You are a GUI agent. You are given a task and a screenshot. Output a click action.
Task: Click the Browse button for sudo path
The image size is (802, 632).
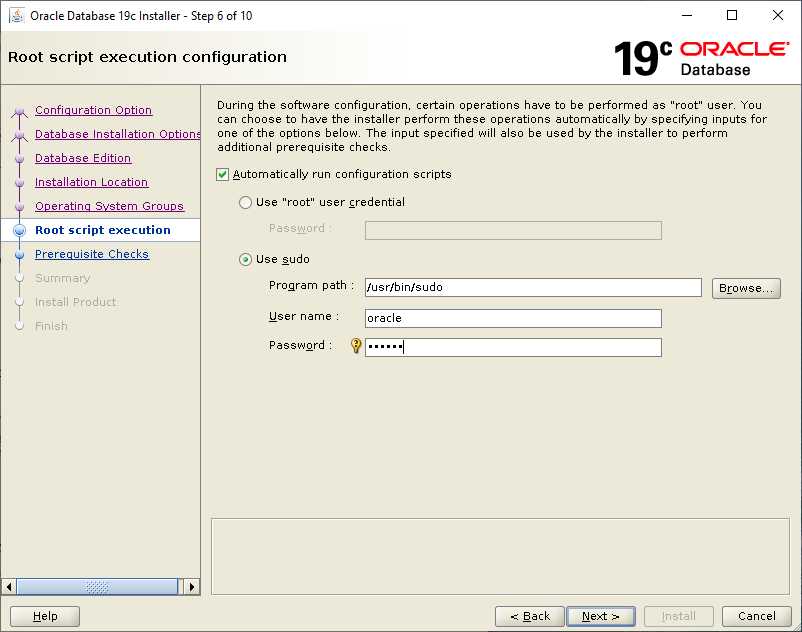pos(746,288)
